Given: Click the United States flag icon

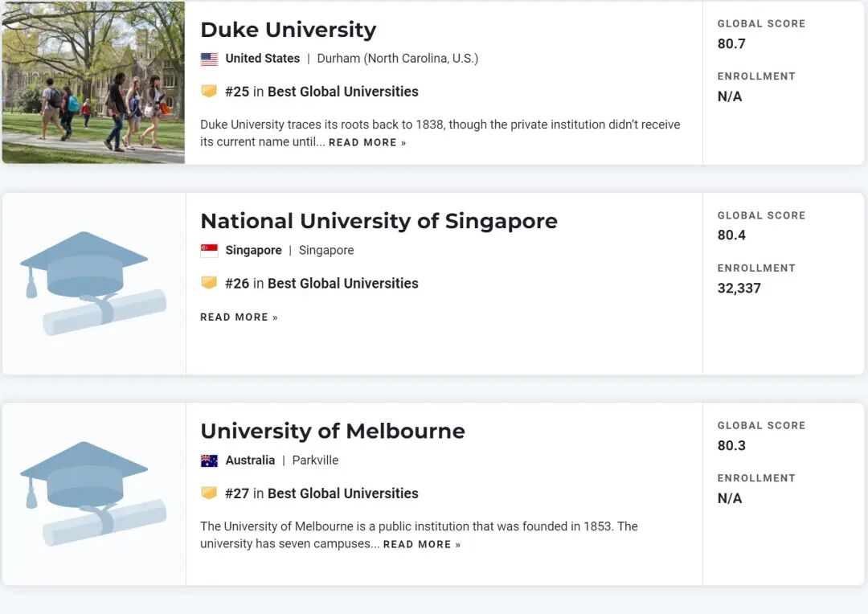Looking at the screenshot, I should tap(209, 59).
